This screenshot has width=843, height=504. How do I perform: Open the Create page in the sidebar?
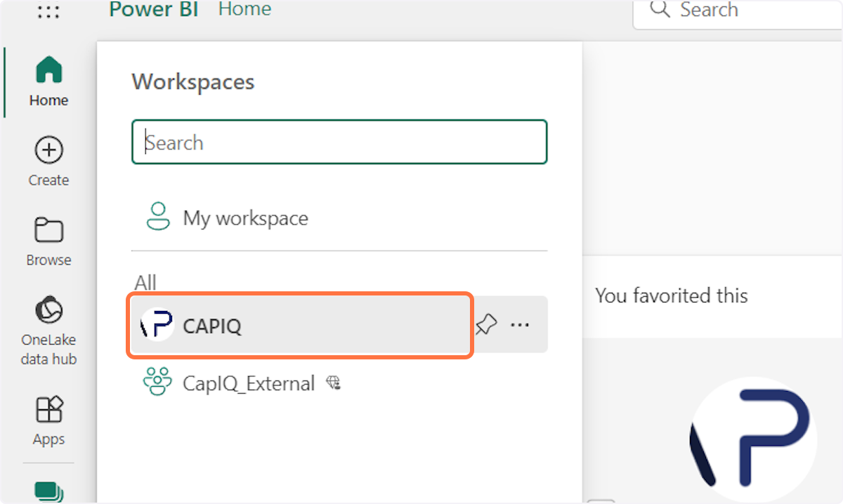48,162
